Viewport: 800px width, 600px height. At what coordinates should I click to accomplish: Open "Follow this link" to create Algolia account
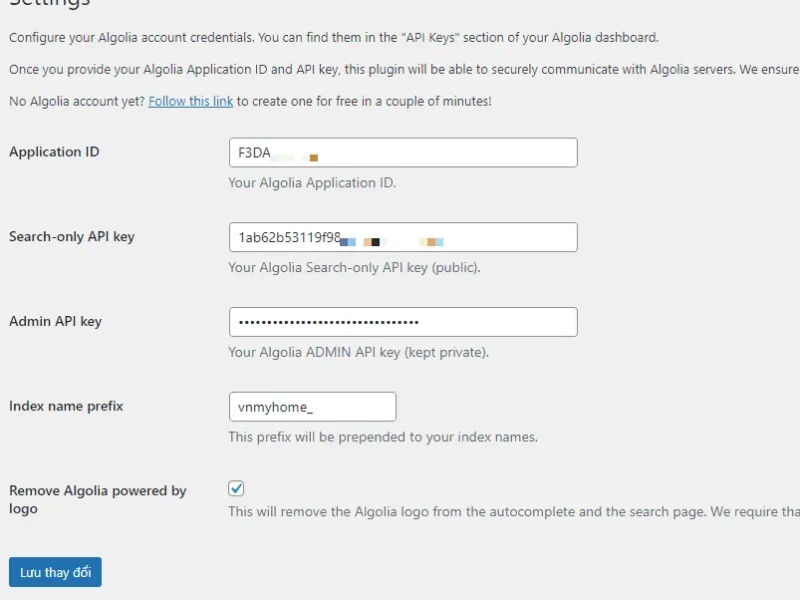click(x=190, y=101)
